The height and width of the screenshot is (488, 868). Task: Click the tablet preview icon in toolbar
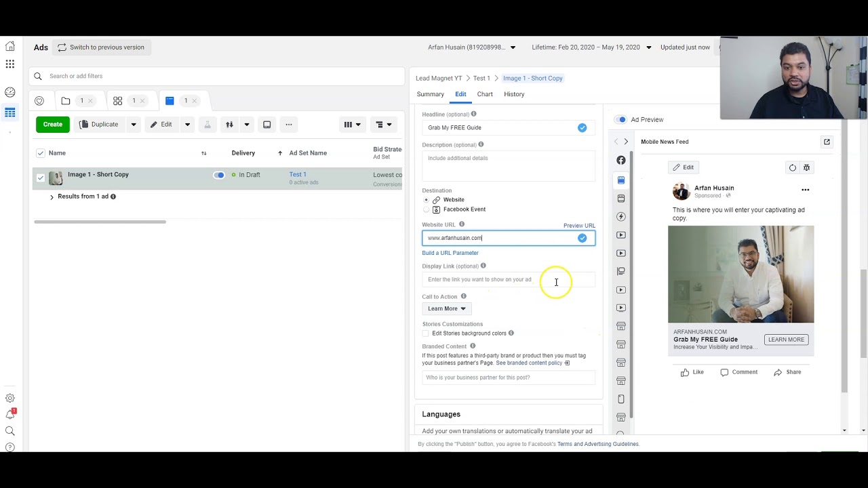pyautogui.click(x=267, y=125)
